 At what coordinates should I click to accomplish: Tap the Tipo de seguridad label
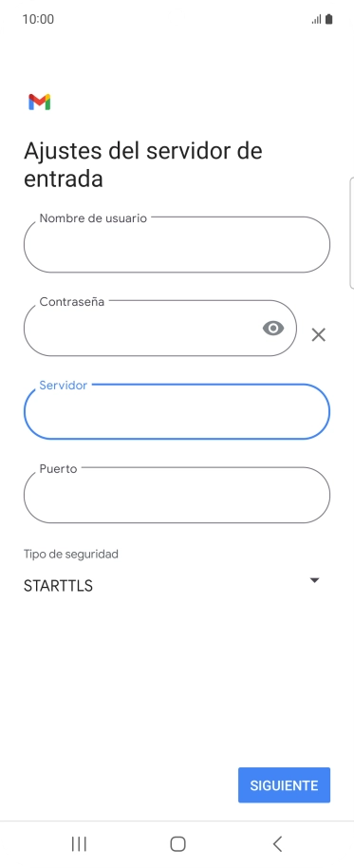click(71, 554)
